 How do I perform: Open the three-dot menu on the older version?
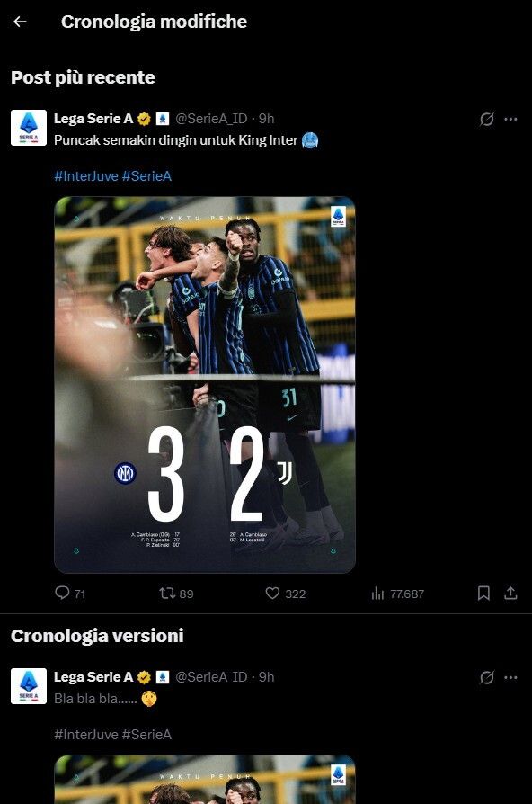coord(510,677)
